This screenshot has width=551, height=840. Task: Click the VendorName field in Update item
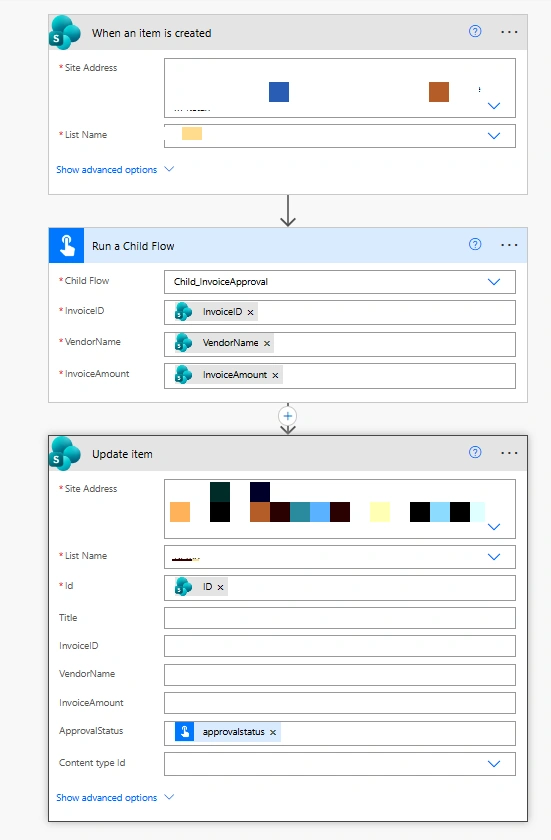click(x=339, y=675)
